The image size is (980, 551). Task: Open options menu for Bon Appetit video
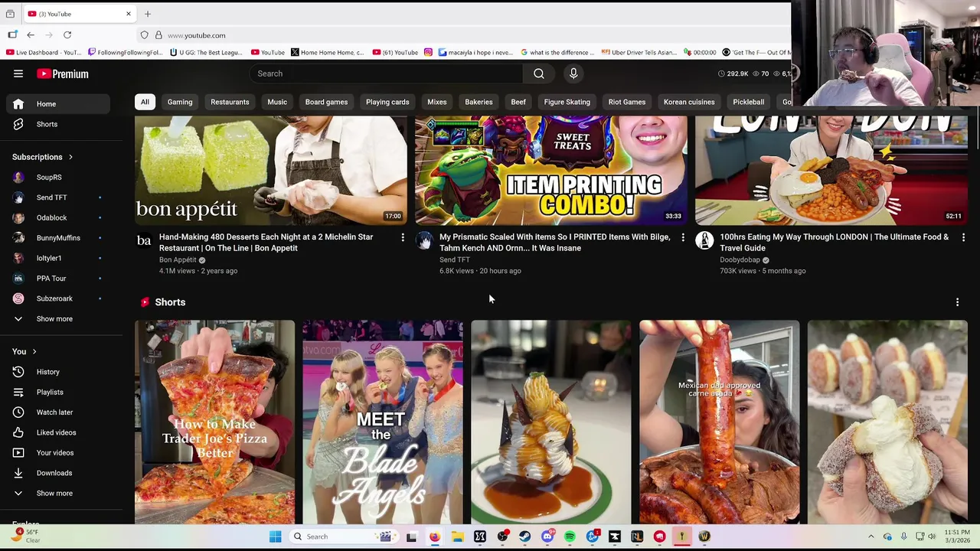pos(403,238)
